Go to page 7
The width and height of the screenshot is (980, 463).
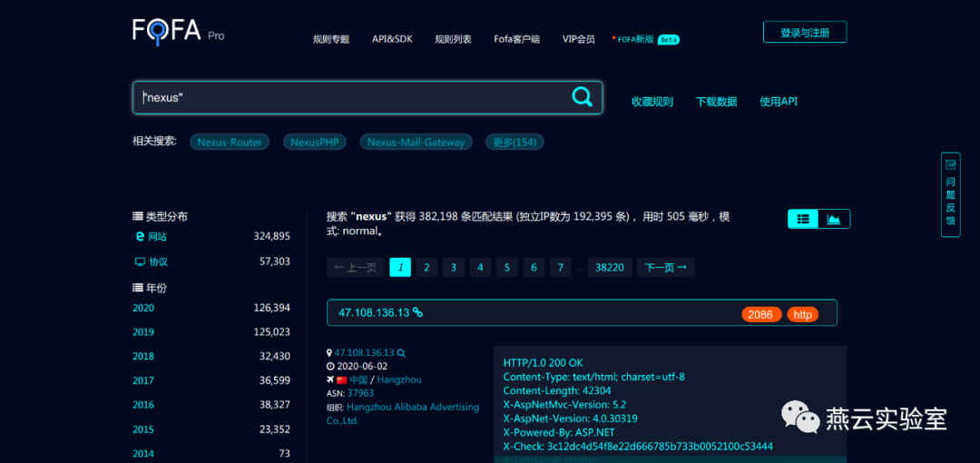coord(561,267)
